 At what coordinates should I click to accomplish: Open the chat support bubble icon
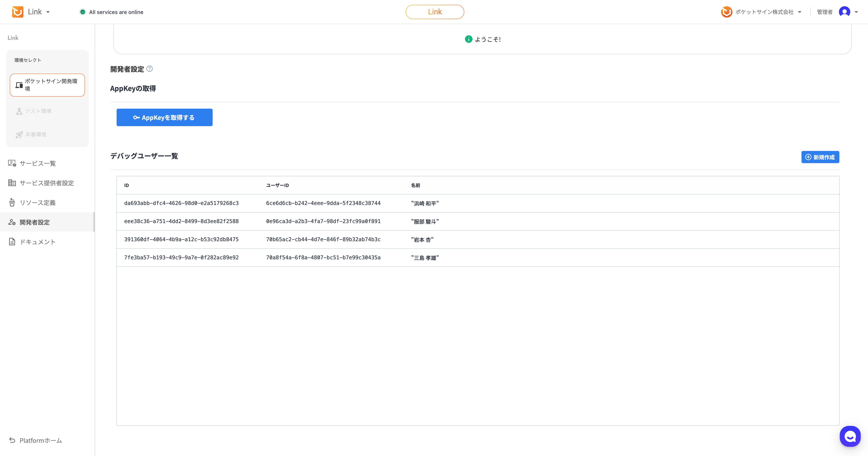click(x=850, y=437)
